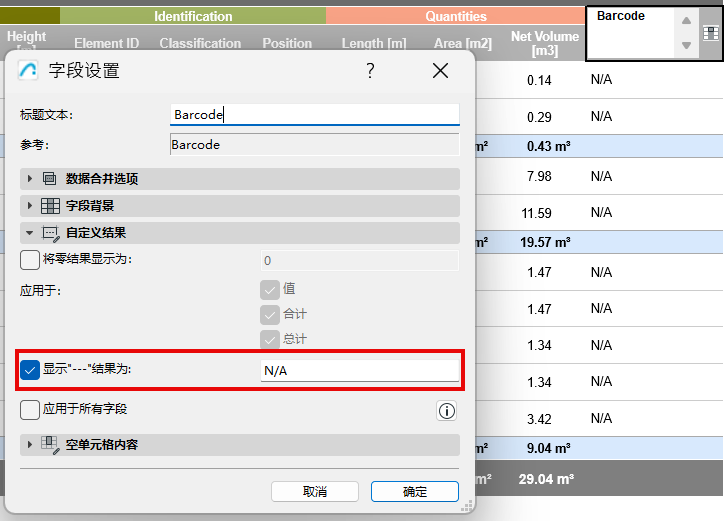
Task: Click the N/A cell in 7.98 row
Action: coord(601,176)
